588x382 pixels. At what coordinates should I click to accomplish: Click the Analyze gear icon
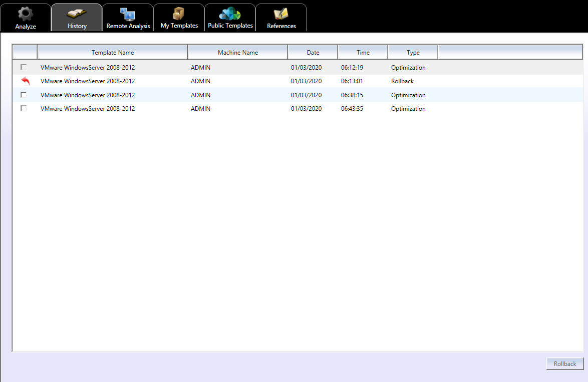[26, 14]
